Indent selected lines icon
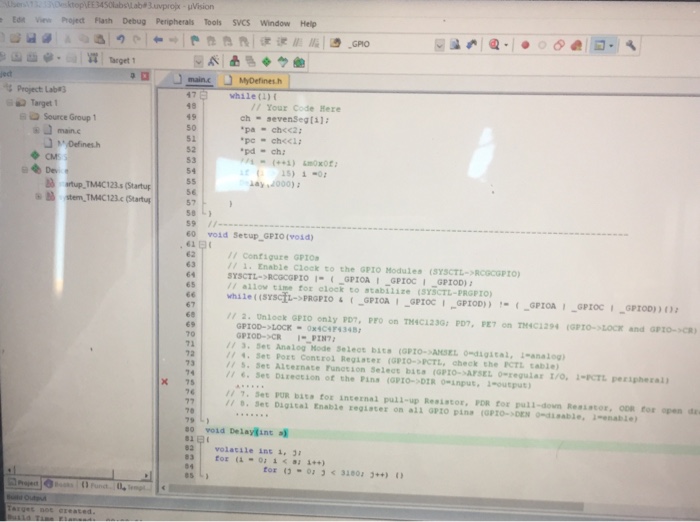The width and height of the screenshot is (700, 522). 266,42
